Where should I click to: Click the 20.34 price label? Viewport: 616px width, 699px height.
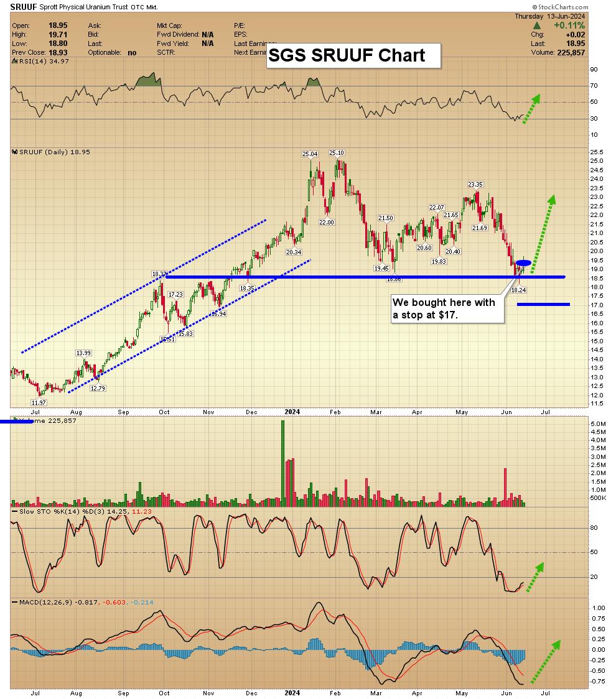tap(294, 252)
